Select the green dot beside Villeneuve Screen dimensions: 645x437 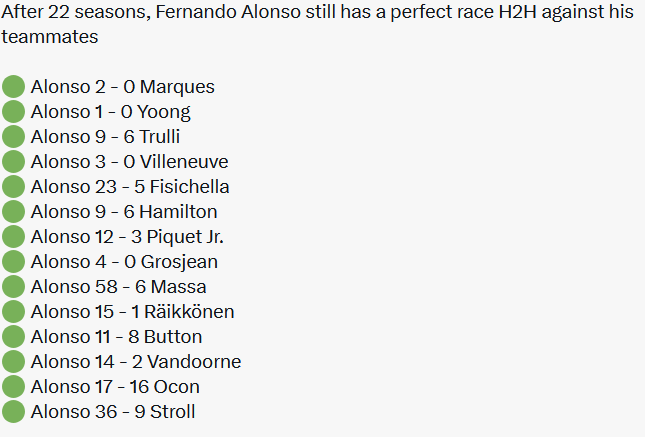pyautogui.click(x=13, y=161)
